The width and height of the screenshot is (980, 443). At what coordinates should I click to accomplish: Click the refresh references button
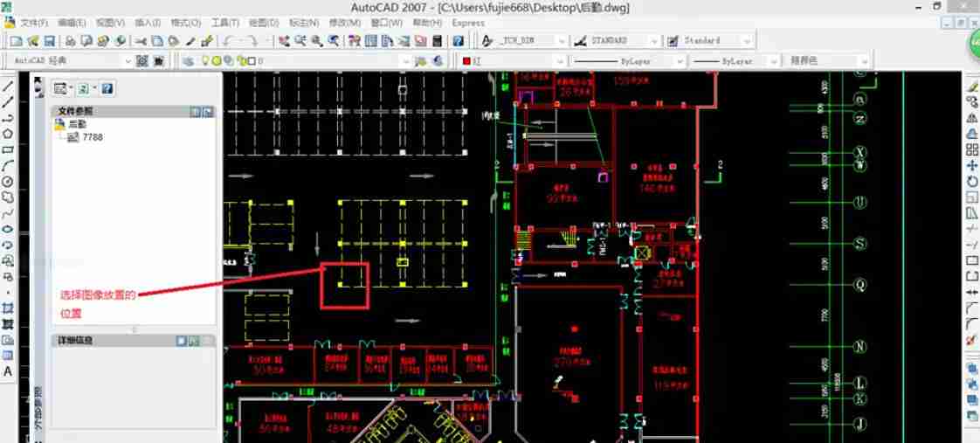[83, 89]
